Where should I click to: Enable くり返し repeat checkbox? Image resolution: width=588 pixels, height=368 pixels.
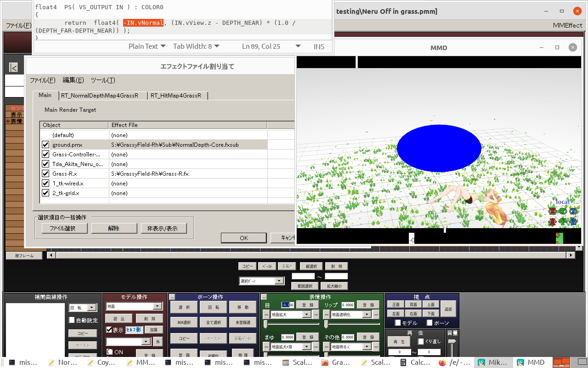tap(420, 341)
